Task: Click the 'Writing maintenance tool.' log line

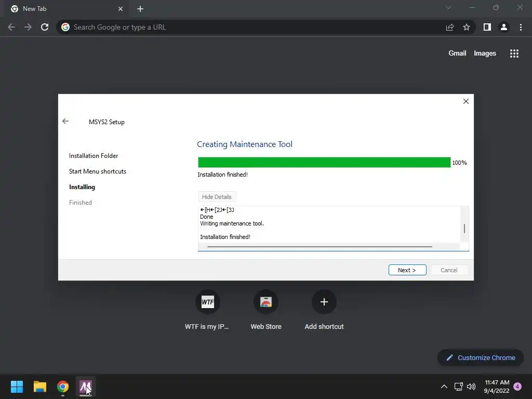Action: coord(232,223)
